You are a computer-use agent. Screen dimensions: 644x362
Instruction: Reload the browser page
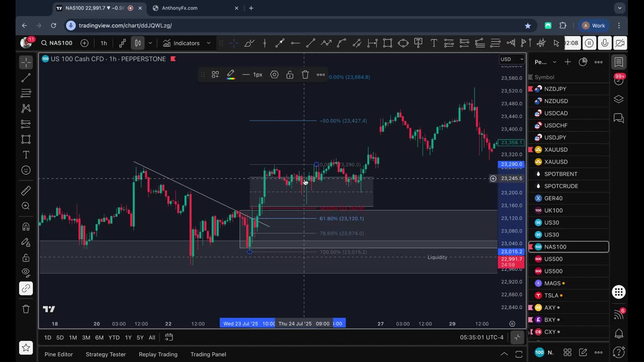(53, 26)
